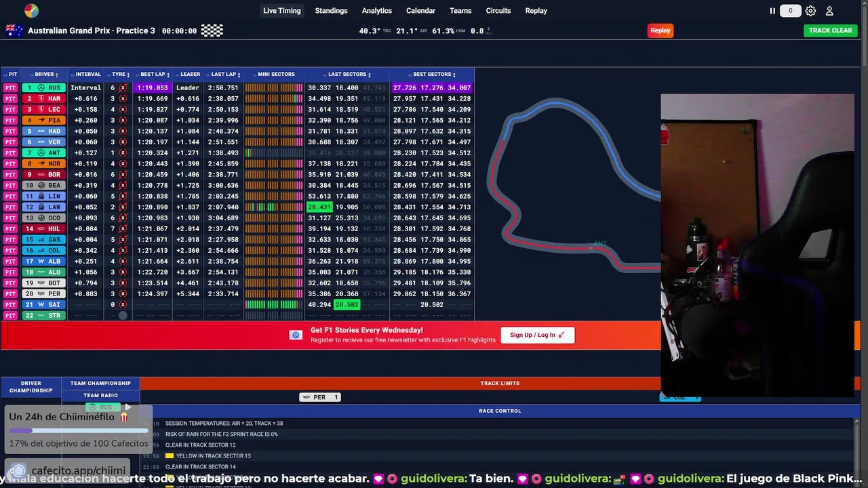Screen dimensions: 868x488
Task: Select driver tag 9 BOR
Action: point(44,175)
